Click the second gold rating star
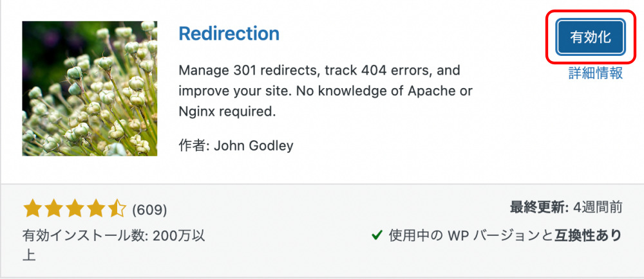644x279 pixels. (53, 209)
